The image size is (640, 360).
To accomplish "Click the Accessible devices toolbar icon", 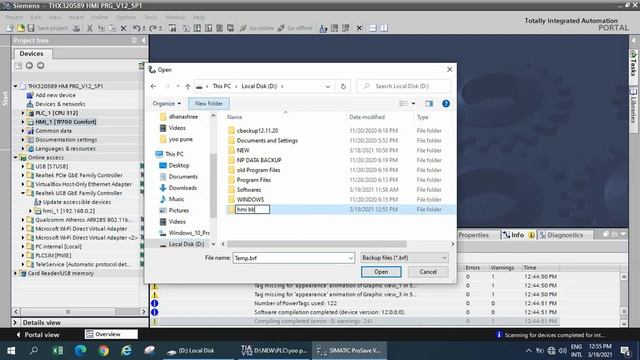I will 323,28.
